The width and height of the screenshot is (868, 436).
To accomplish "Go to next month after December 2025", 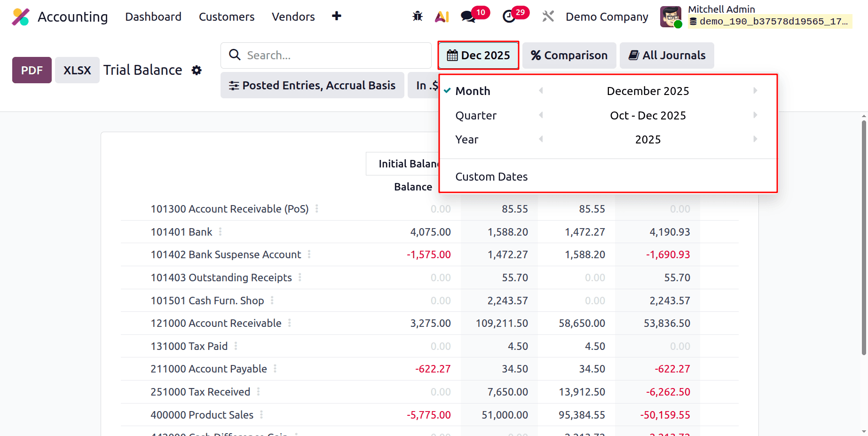I will [755, 90].
